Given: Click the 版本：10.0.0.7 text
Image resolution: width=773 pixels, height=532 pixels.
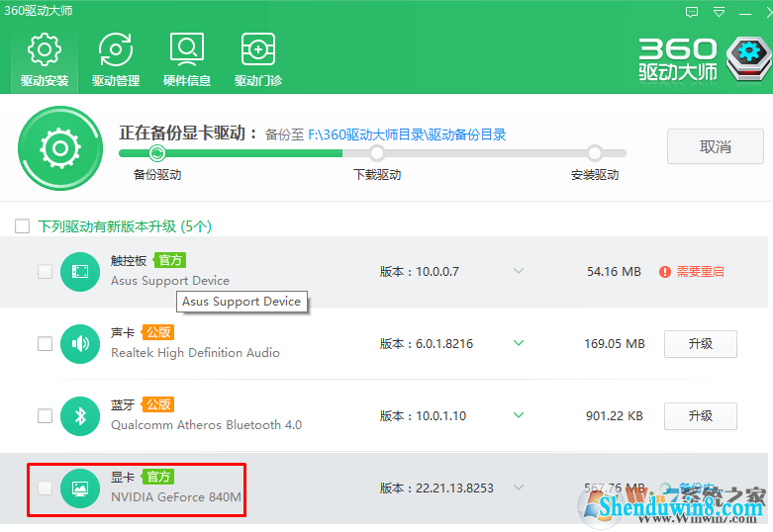Looking at the screenshot, I should click(419, 272).
